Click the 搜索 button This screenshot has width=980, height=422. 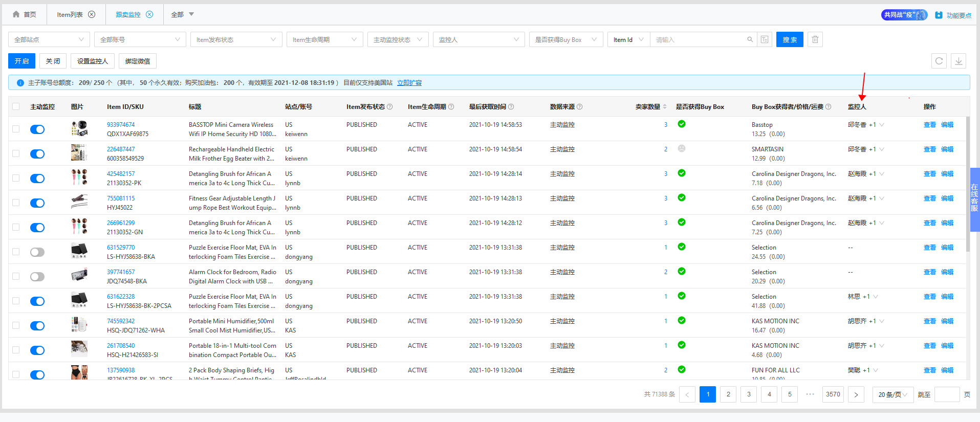[790, 39]
